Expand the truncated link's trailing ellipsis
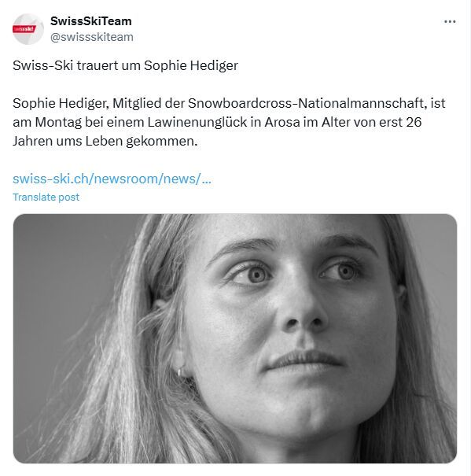The height and width of the screenshot is (476, 471). pos(206,179)
